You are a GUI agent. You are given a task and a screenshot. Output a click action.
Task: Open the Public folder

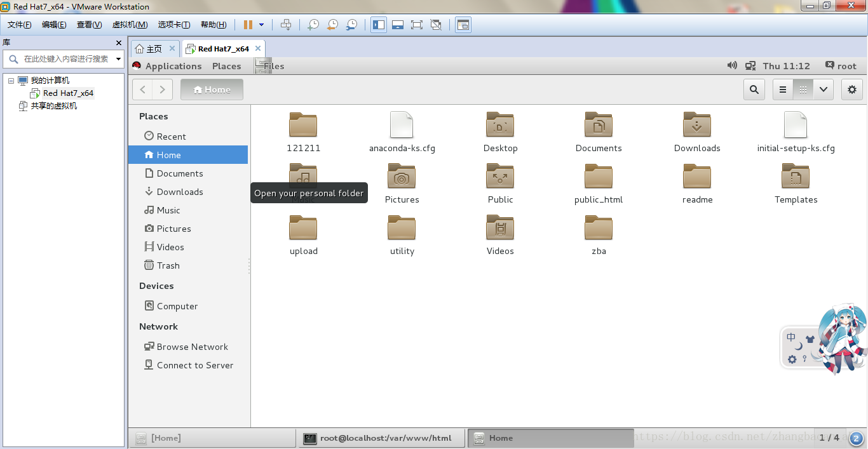[500, 177]
